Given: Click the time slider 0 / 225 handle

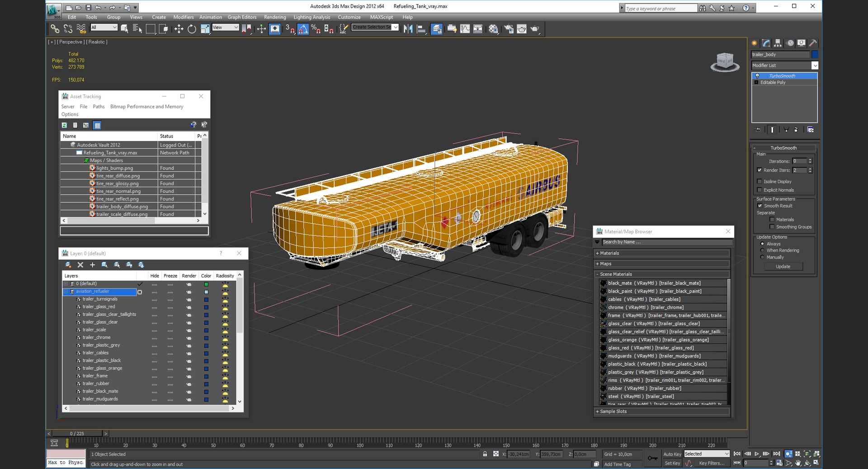Looking at the screenshot, I should [x=77, y=433].
